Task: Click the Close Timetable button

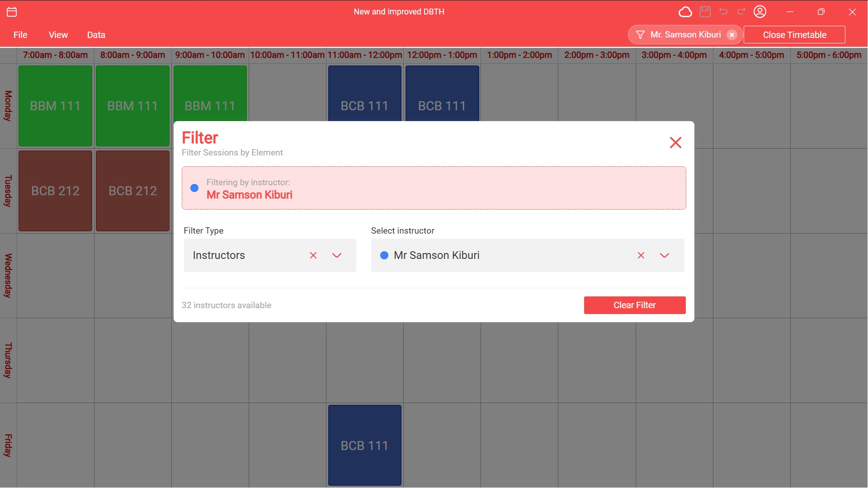Action: pos(794,35)
